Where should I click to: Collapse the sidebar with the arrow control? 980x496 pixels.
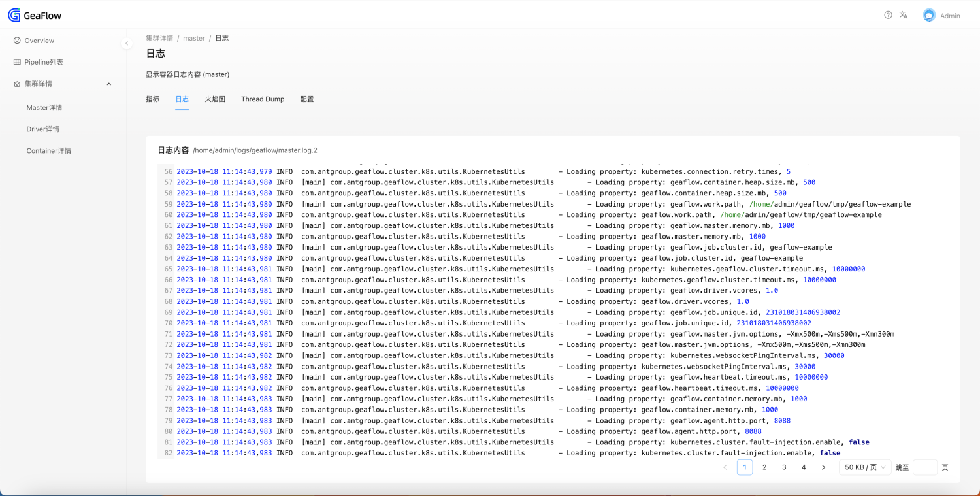coord(127,43)
